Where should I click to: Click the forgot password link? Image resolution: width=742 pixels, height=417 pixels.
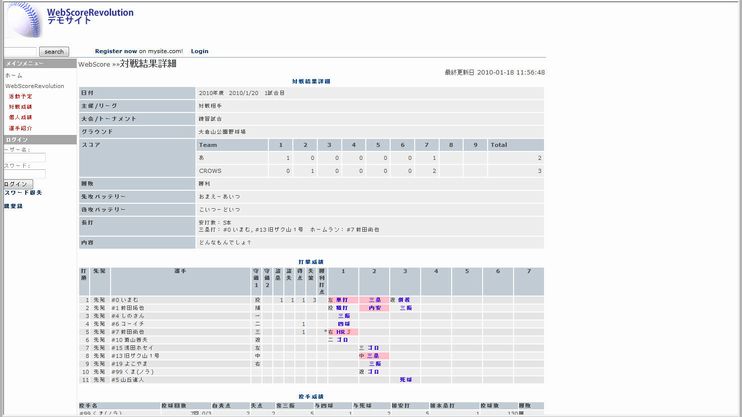point(21,192)
